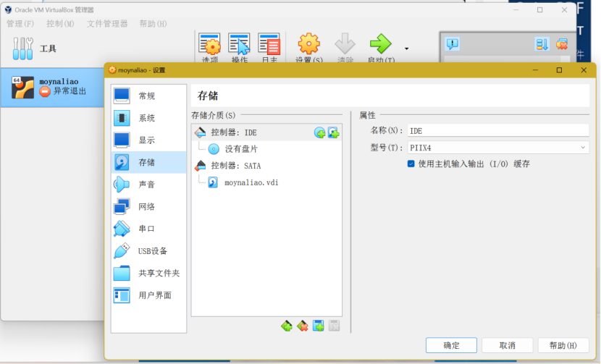Open 用户界面 settings category
601x364 pixels.
[x=148, y=295]
